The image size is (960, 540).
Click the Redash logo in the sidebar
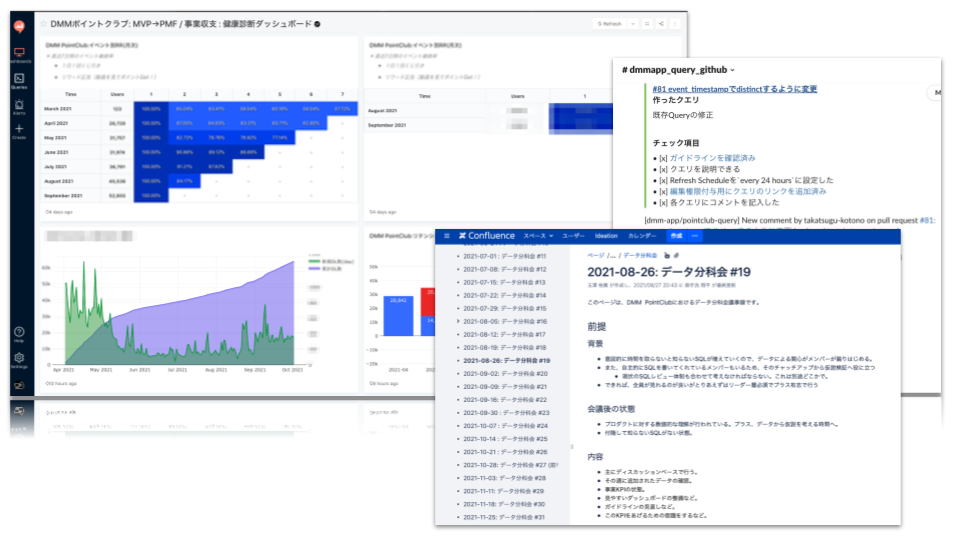pyautogui.click(x=20, y=26)
